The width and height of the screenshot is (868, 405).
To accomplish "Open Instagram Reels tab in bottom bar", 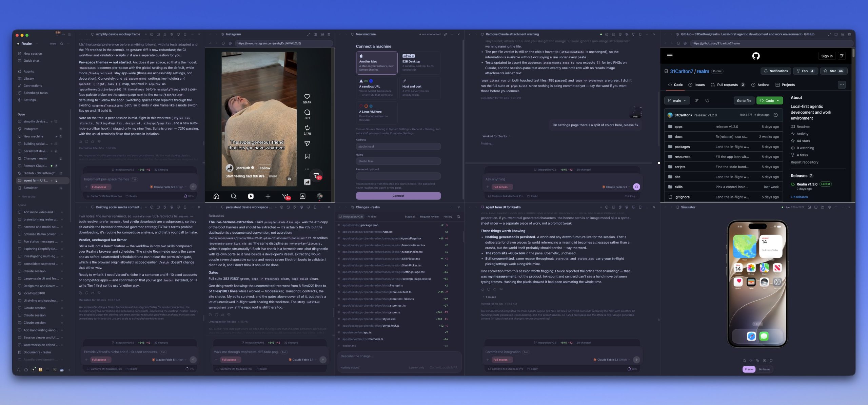I will [x=251, y=196].
